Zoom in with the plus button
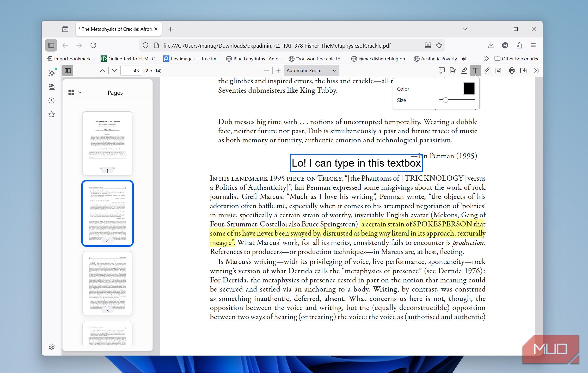The image size is (588, 373). [x=278, y=71]
